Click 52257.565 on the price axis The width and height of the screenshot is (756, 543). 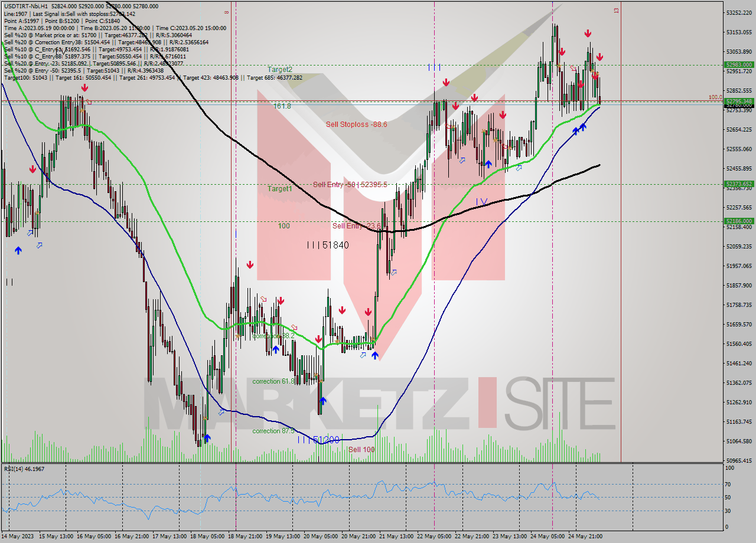[x=739, y=207]
